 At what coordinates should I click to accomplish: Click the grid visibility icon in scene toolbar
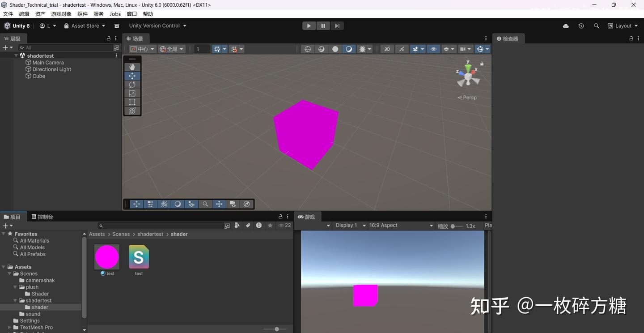click(217, 49)
